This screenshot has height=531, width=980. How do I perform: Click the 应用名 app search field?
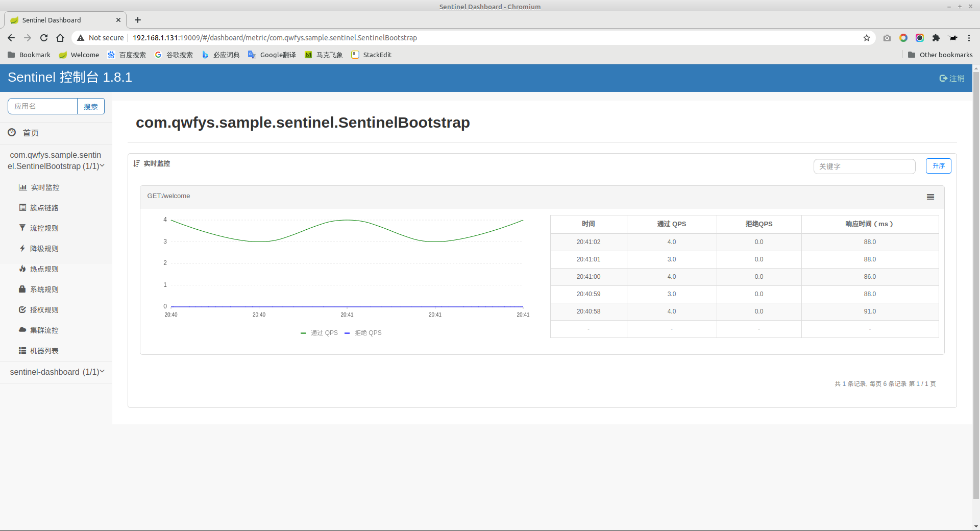pos(42,106)
